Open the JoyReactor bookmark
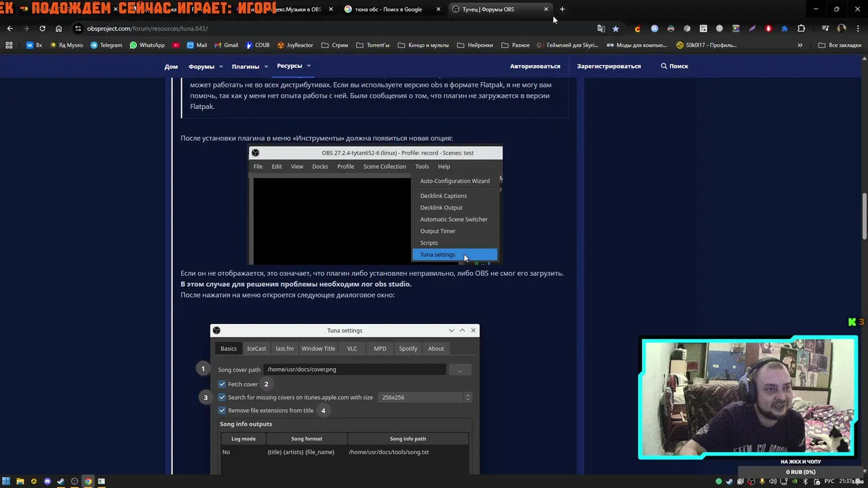 (x=295, y=45)
